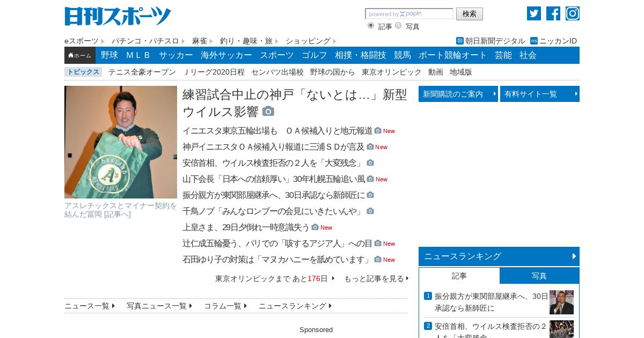Viewport: 644px width, 338px height.
Task: Open the 芸能 menu
Action: (x=503, y=55)
